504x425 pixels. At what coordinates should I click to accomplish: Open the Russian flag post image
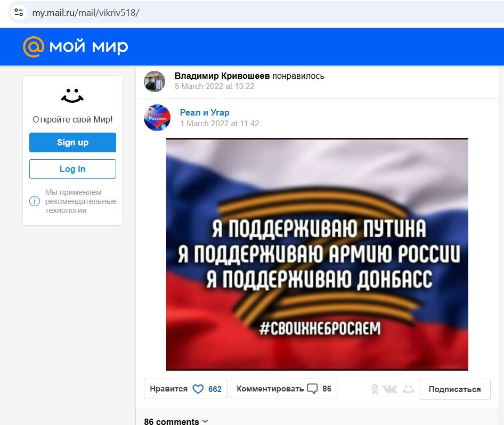point(317,254)
